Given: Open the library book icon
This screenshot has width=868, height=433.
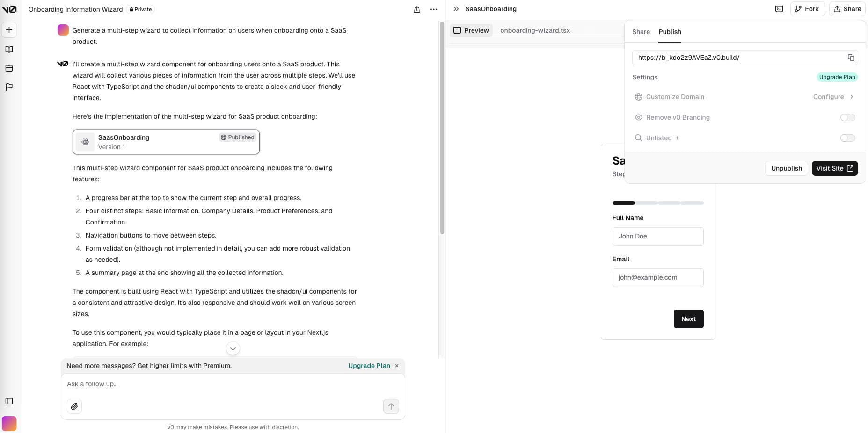Looking at the screenshot, I should tap(9, 50).
